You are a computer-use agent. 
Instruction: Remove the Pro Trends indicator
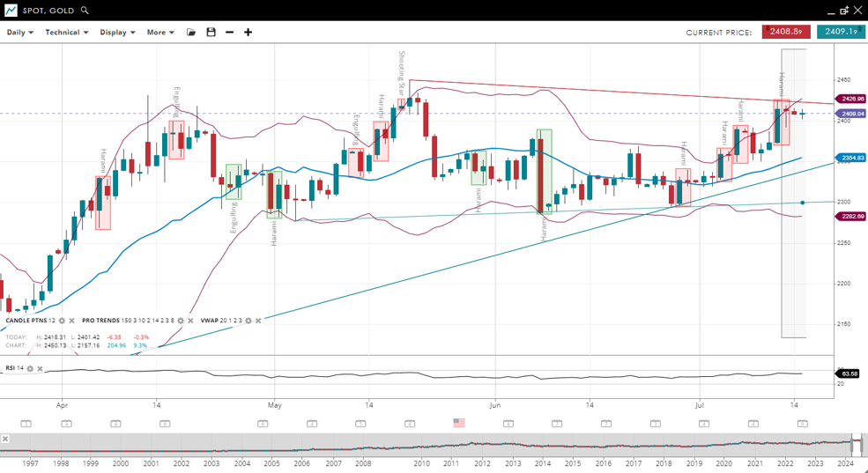coord(191,321)
